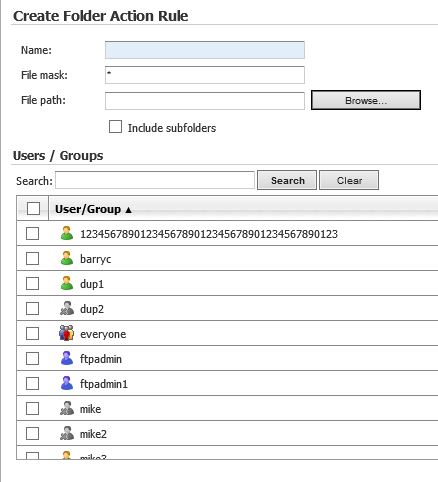
Task: Click the ftpadmin name text
Action: coord(101,359)
